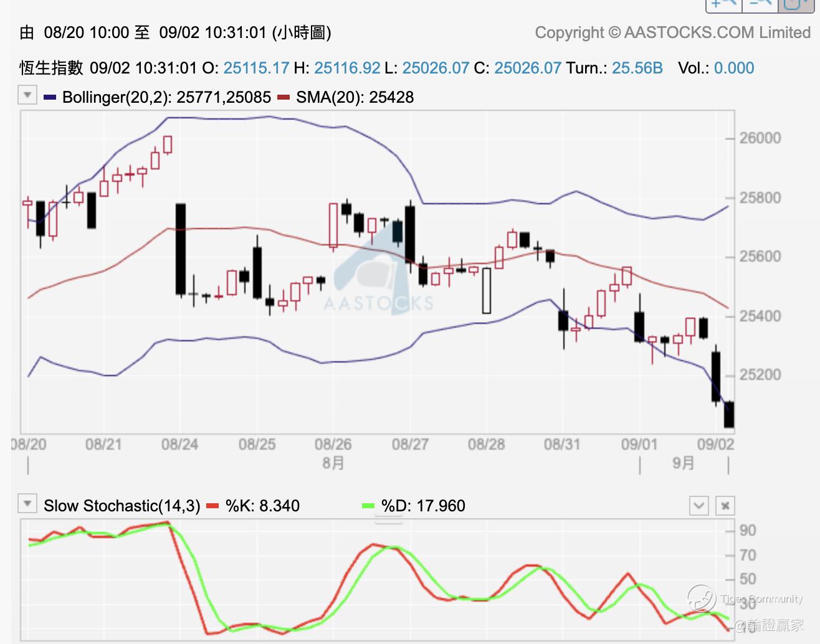Click the Copyright AASTOCKS.COM Limited text

point(673,32)
